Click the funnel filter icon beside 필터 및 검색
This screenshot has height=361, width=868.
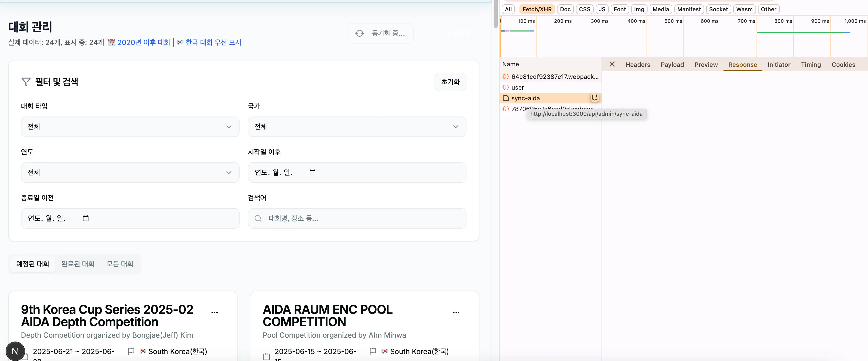[26, 82]
